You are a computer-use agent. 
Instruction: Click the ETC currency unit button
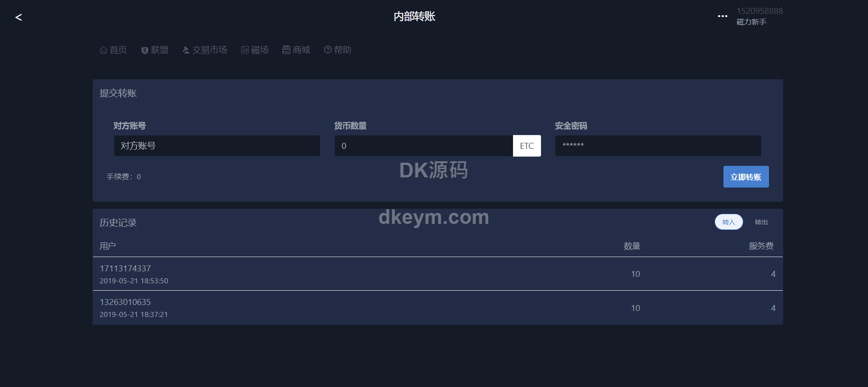[527, 146]
